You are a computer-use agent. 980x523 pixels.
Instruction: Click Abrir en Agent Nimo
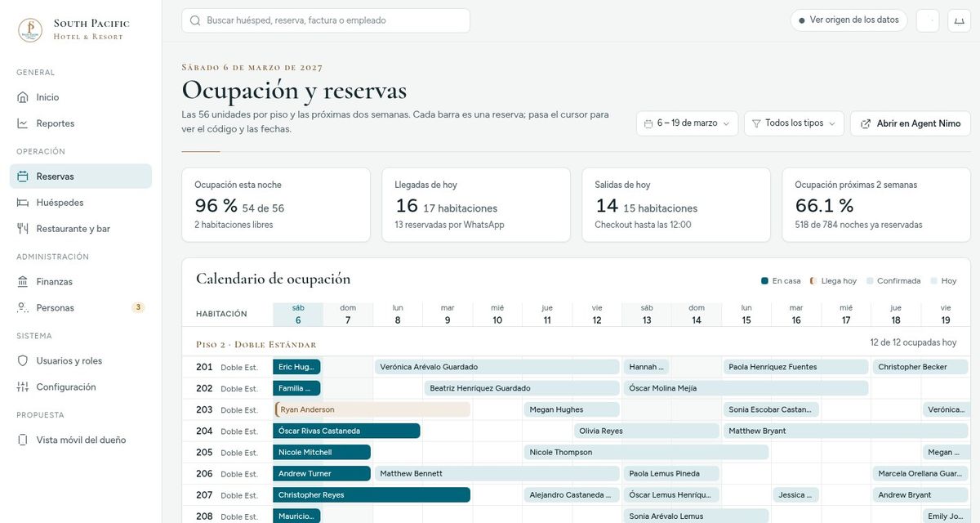(x=911, y=123)
